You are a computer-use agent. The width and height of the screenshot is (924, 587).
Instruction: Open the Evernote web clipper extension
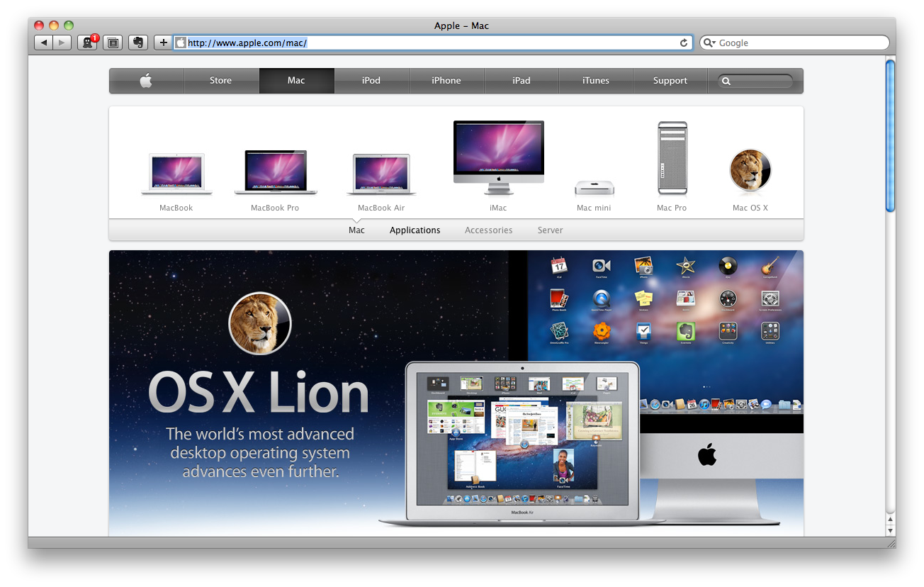[x=139, y=43]
